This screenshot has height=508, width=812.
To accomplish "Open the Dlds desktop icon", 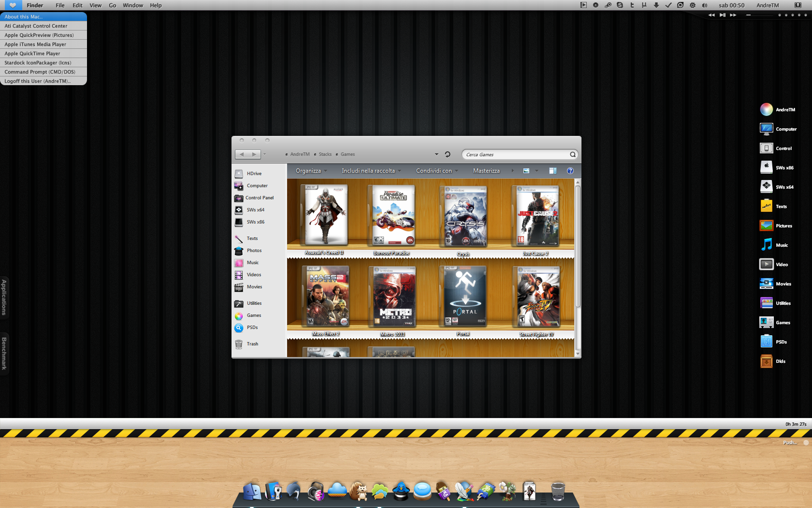I will click(x=773, y=361).
